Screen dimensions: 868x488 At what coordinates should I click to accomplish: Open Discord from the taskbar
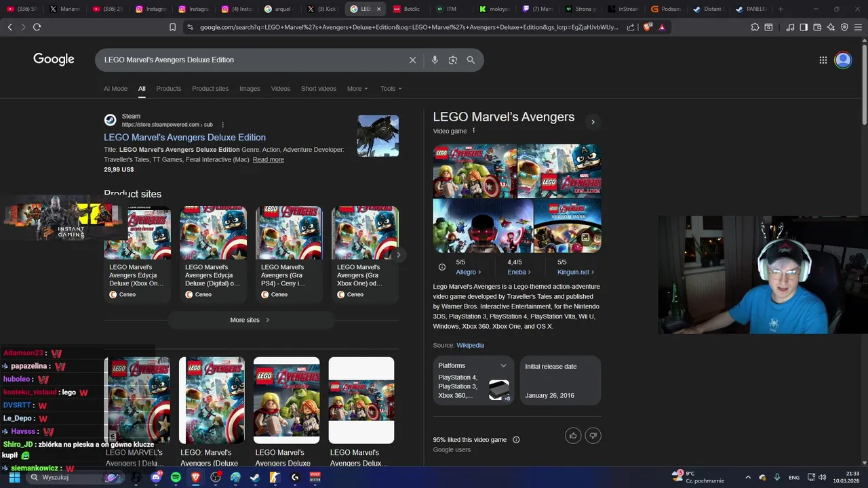(x=156, y=477)
